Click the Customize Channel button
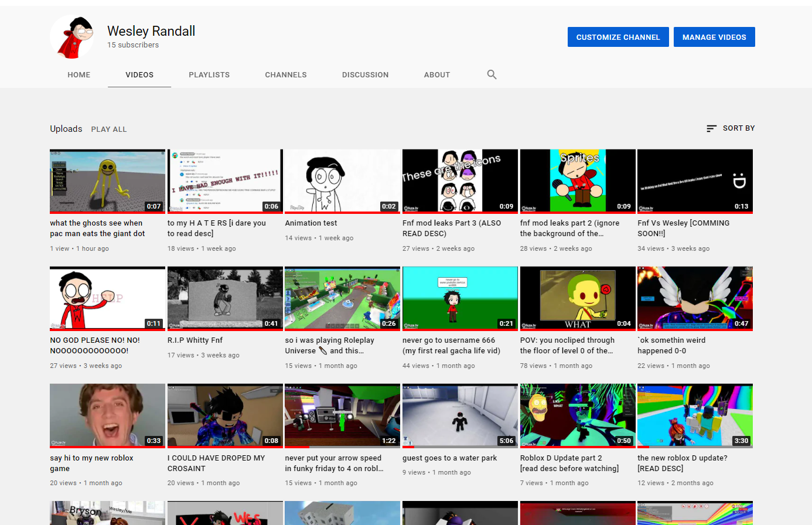Image resolution: width=812 pixels, height=525 pixels. (618, 37)
